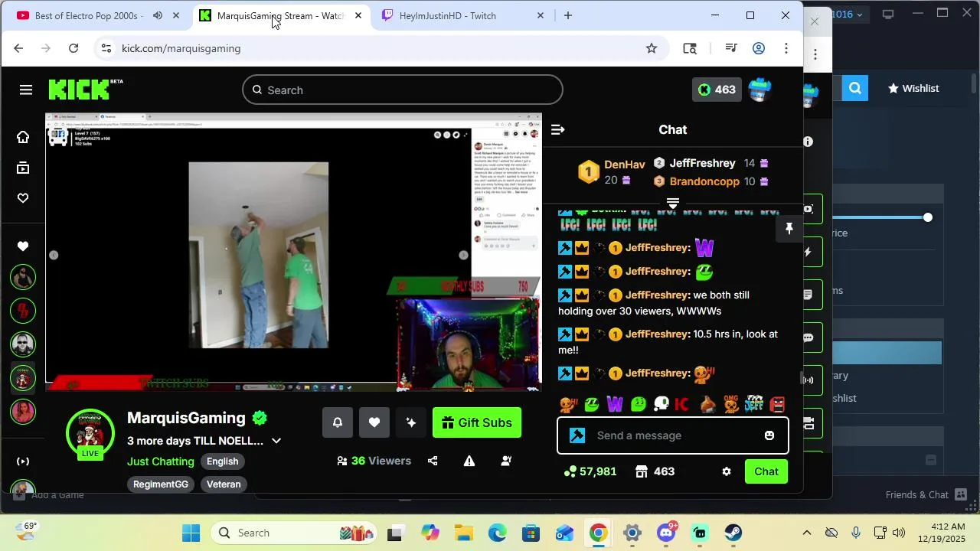Open the shop icon showing 463
Viewport: 980px width, 551px height.
(655, 471)
